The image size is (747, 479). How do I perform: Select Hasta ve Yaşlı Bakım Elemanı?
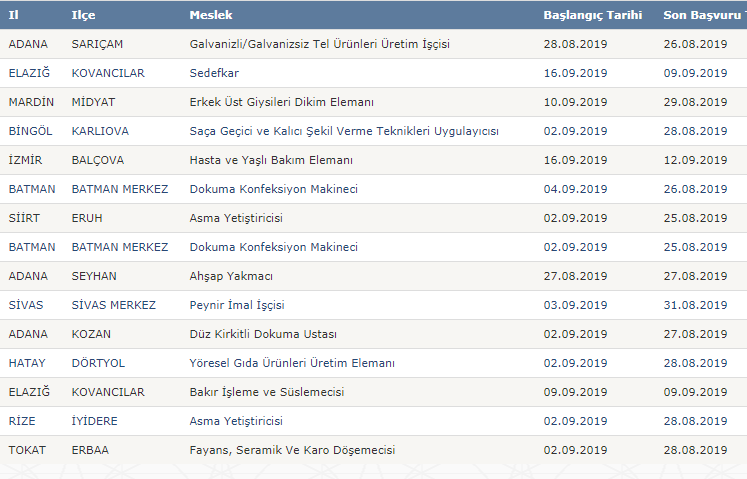(x=271, y=160)
